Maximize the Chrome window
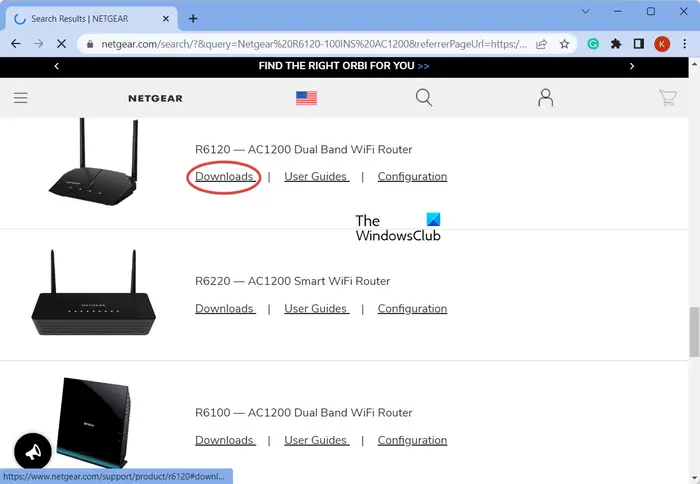This screenshot has width=700, height=484. (x=651, y=11)
